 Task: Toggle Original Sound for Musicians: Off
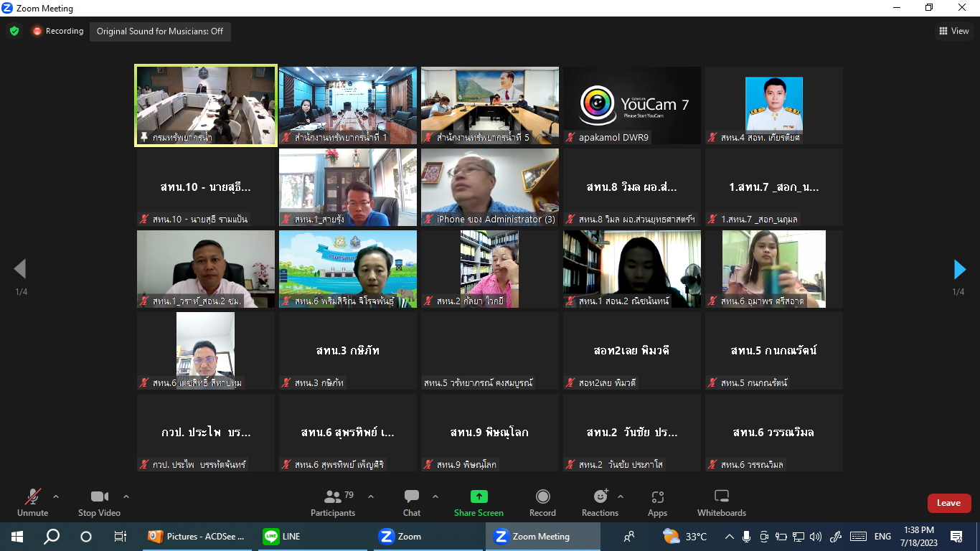pyautogui.click(x=160, y=32)
